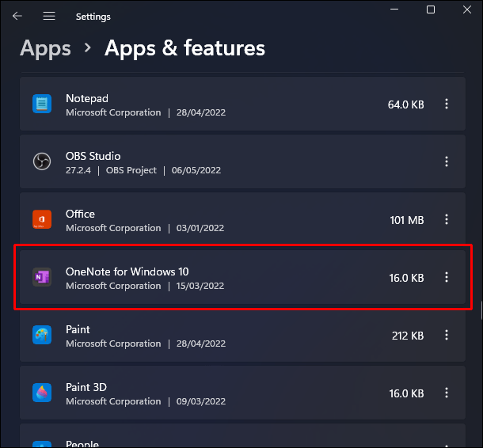
Task: Open Paint 3D's three-dot options menu
Action: pos(447,393)
